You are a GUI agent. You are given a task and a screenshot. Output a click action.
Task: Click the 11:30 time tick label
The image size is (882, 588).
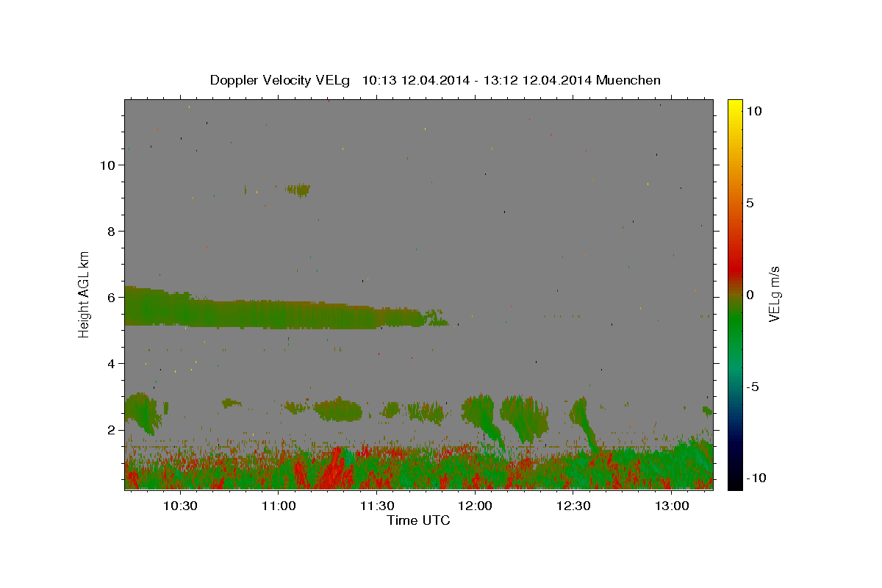click(377, 506)
